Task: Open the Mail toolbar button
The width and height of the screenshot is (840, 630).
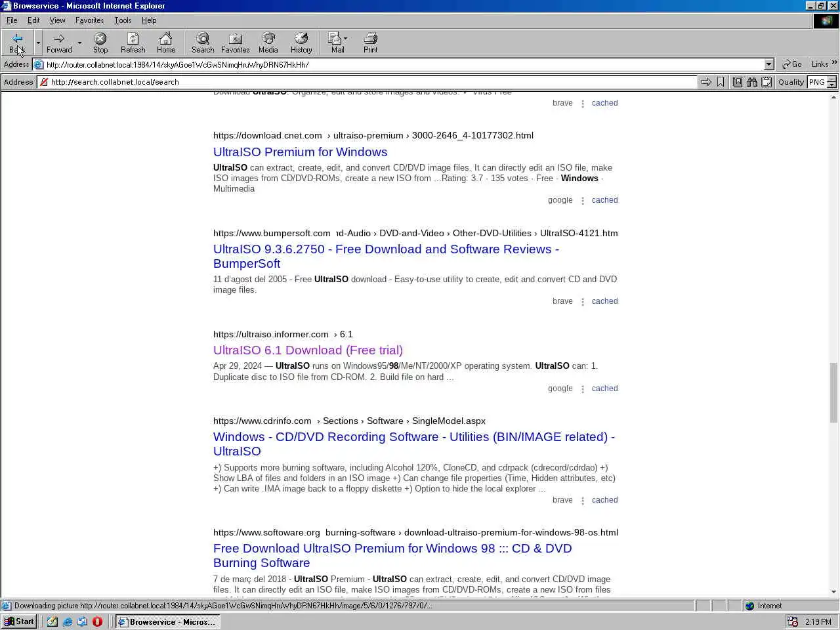Action: point(337,43)
